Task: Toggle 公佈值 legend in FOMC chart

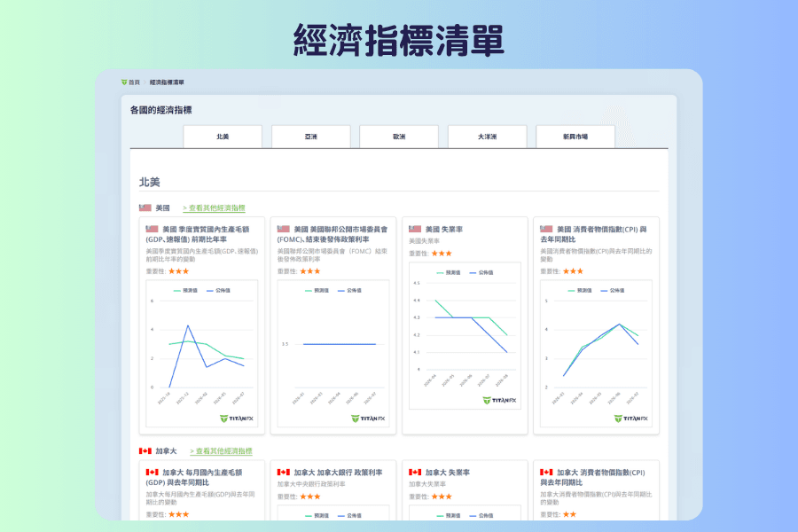Action: click(349, 291)
